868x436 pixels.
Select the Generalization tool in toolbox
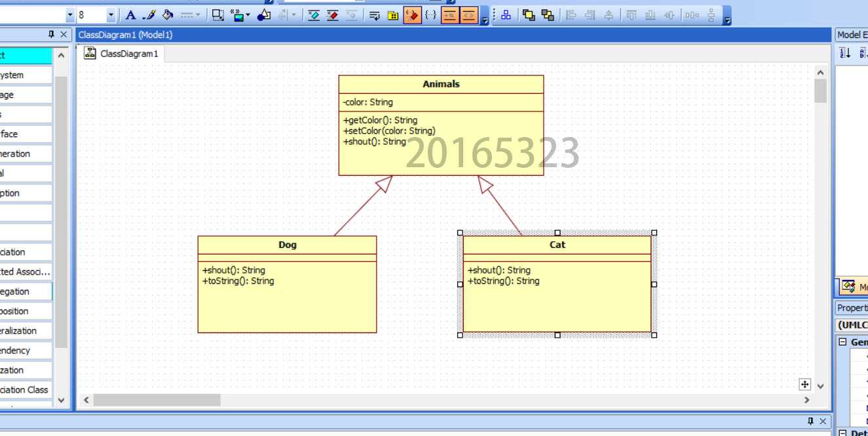click(x=26, y=331)
